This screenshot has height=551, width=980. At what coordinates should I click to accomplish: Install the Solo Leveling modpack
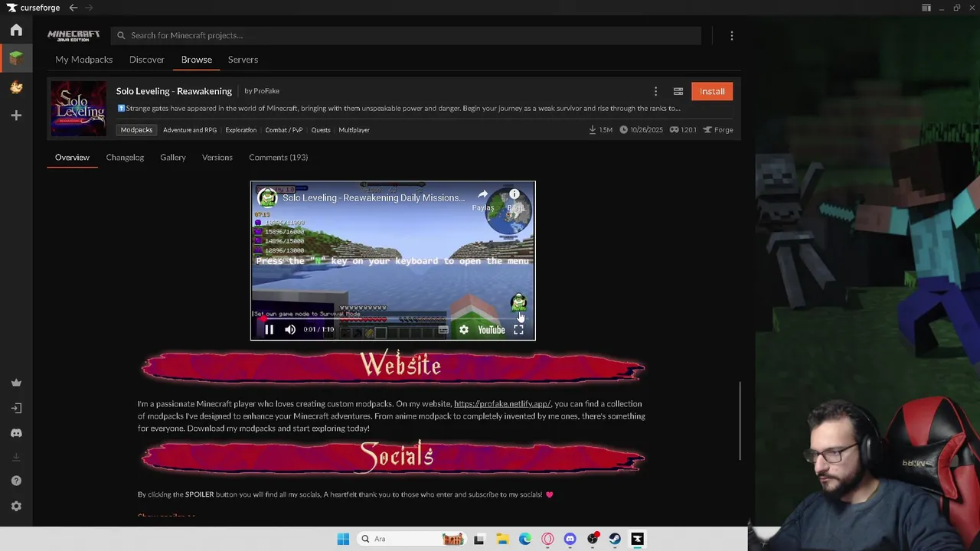click(712, 91)
